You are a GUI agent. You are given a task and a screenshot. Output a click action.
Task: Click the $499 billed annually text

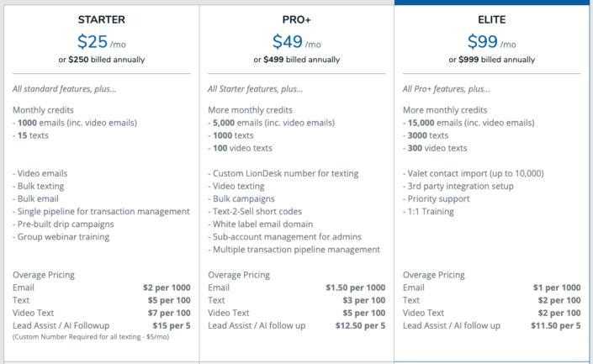tap(296, 60)
